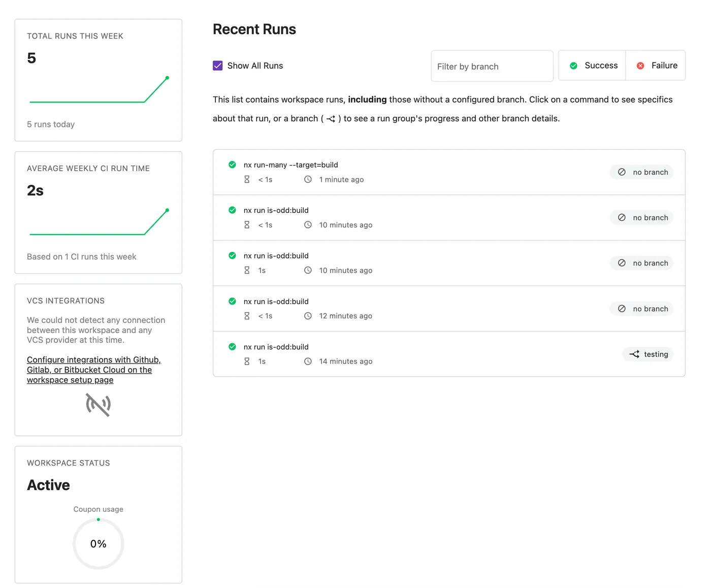Open the run from 12 minutes ago
This screenshot has width=711, height=588.
coord(276,302)
